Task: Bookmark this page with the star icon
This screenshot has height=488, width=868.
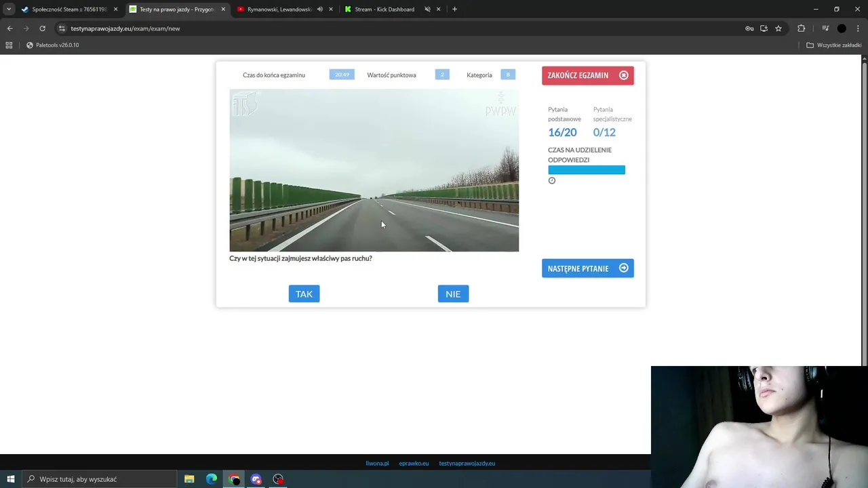Action: pos(778,28)
